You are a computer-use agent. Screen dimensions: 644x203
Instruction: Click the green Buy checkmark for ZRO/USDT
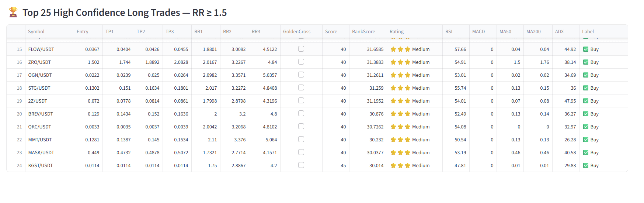[586, 62]
